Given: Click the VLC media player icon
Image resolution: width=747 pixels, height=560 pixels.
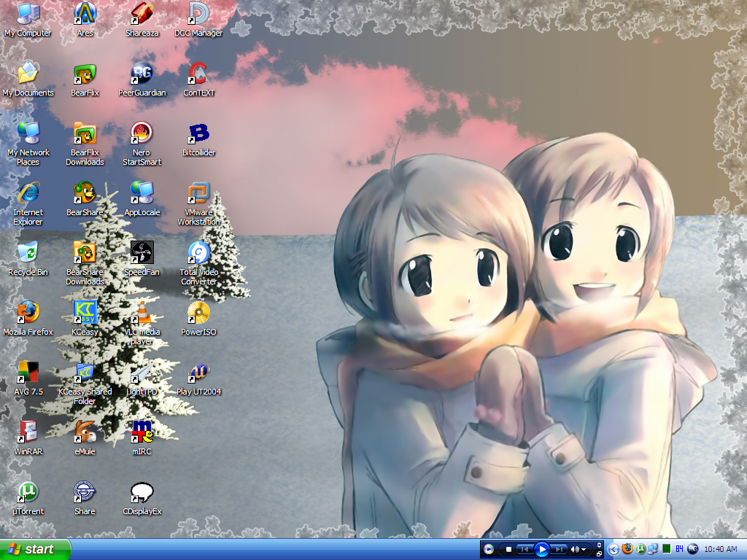Looking at the screenshot, I should pyautogui.click(x=142, y=323).
